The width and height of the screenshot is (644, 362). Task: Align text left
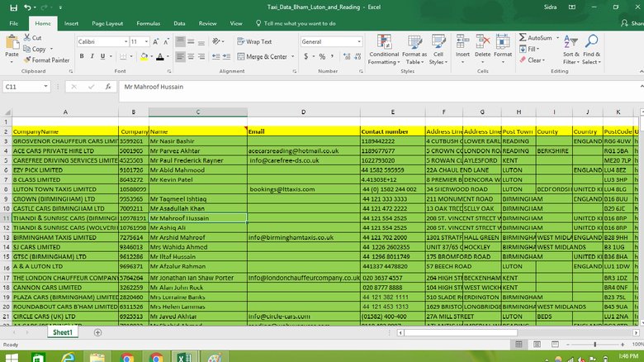coord(180,56)
